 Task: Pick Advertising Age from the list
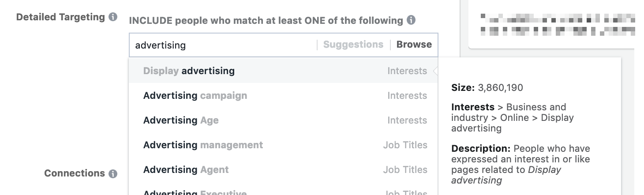pyautogui.click(x=181, y=120)
